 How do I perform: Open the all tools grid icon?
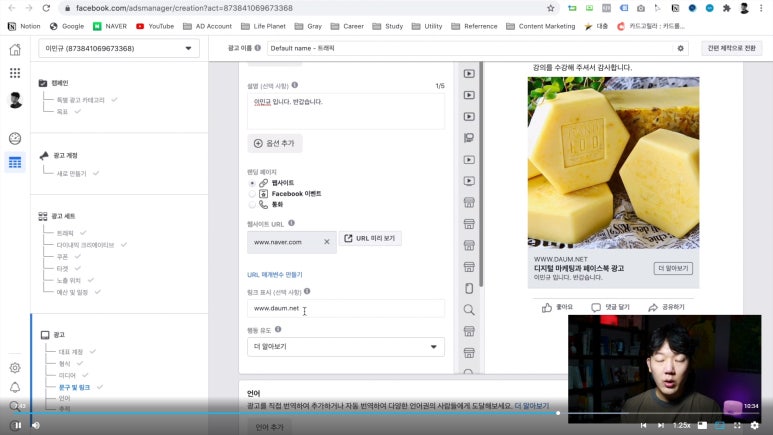(15, 73)
